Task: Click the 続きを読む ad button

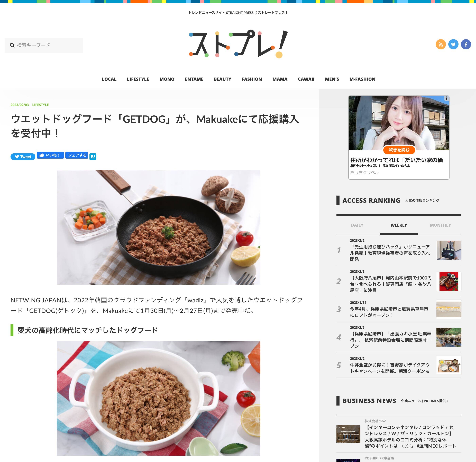Action: (x=399, y=150)
